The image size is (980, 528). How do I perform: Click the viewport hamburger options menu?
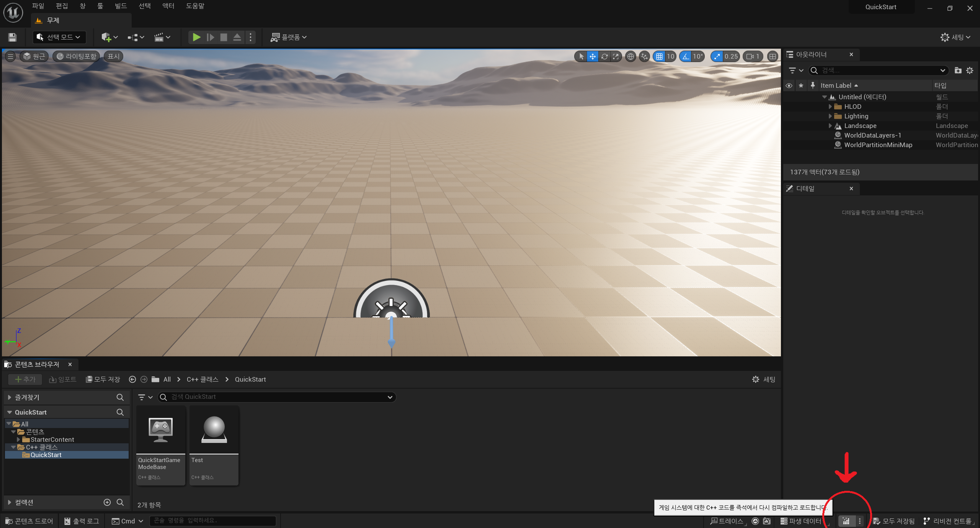click(x=10, y=57)
